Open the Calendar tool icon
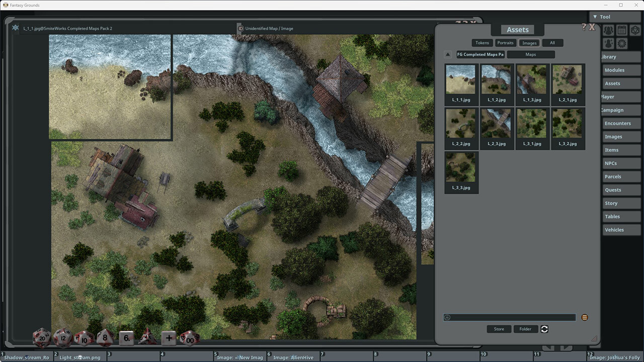 point(622,30)
